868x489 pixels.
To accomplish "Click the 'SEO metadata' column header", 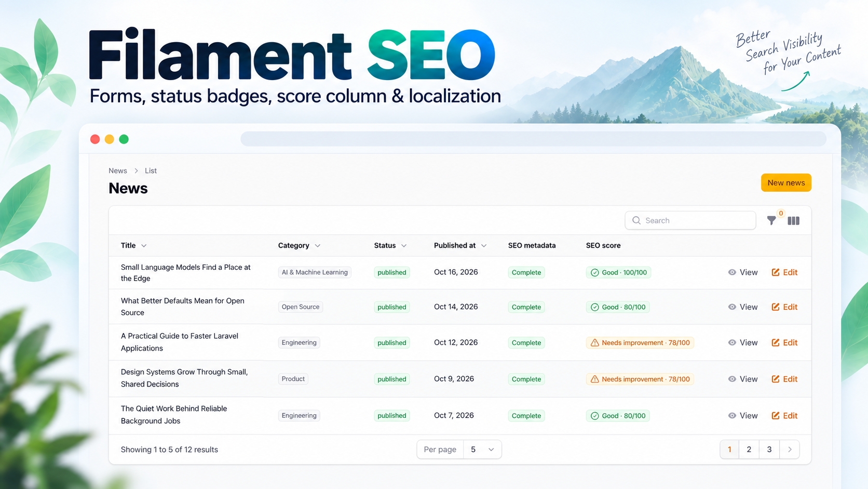I will click(532, 245).
